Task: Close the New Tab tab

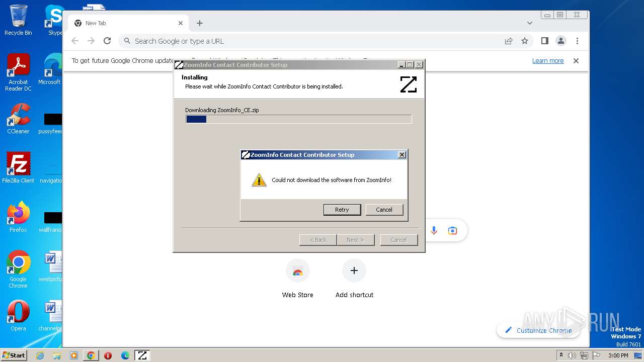Action: click(x=181, y=23)
